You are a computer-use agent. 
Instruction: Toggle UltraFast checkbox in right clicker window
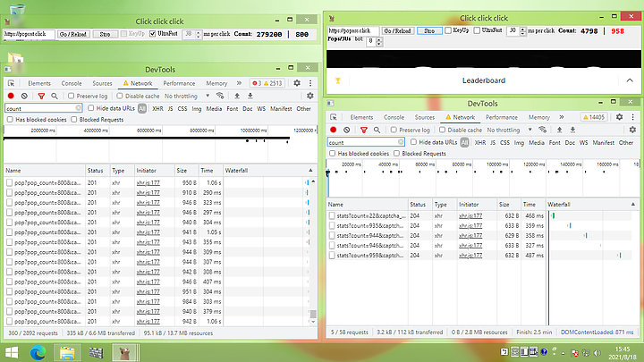point(477,30)
